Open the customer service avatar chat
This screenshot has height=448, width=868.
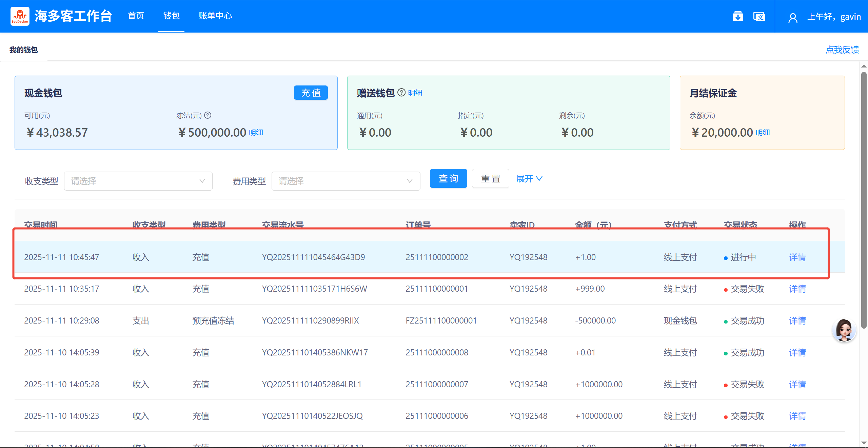point(844,330)
